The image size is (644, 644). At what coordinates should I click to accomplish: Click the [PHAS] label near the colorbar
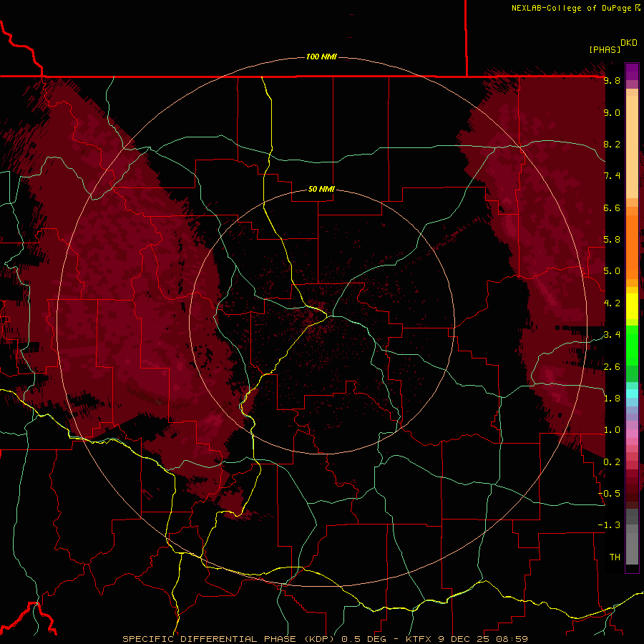pos(605,49)
